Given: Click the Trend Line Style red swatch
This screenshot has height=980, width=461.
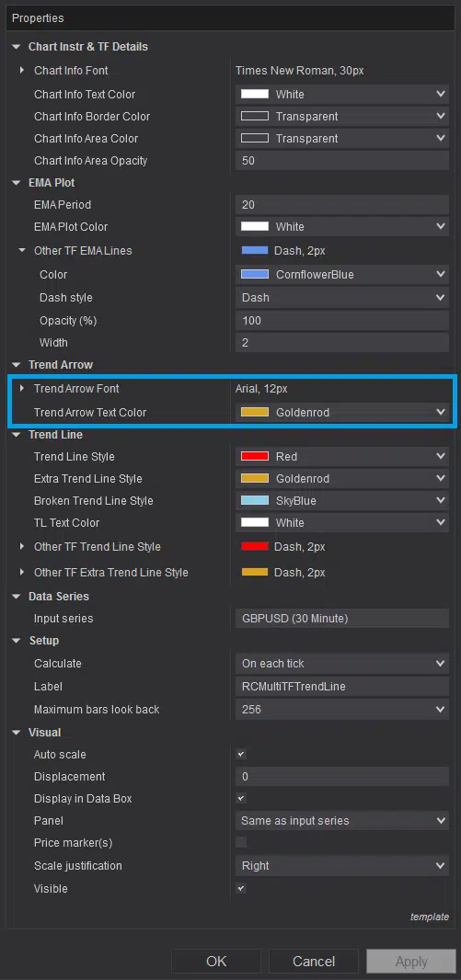Looking at the screenshot, I should coord(255,456).
